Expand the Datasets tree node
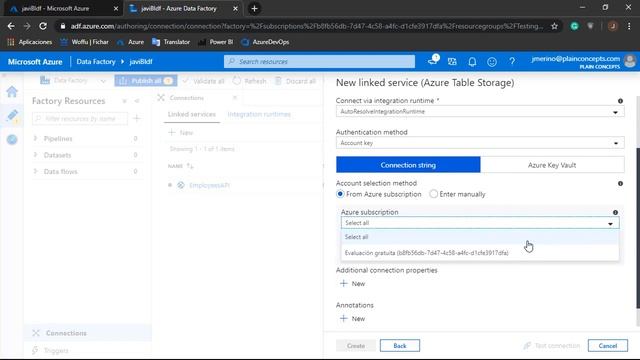 click(35, 155)
